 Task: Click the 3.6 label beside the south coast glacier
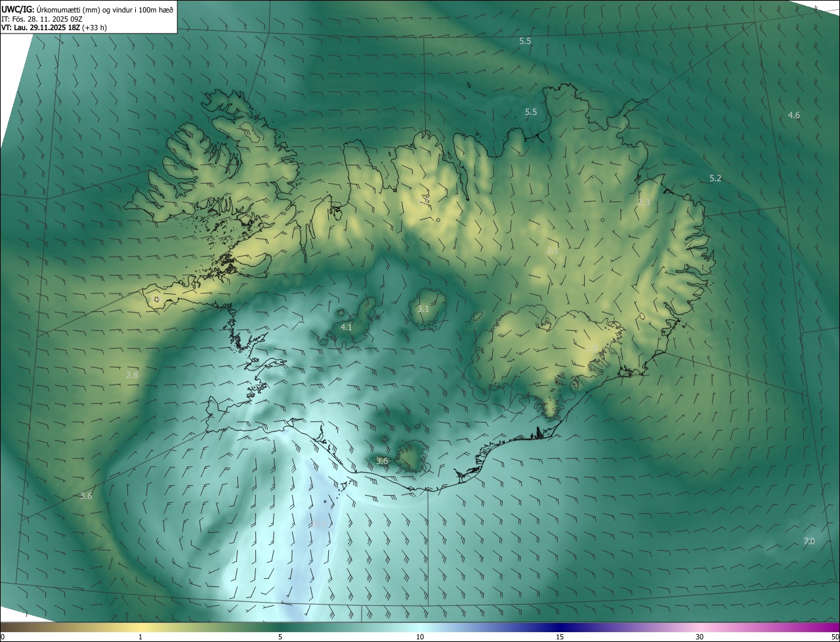click(382, 461)
